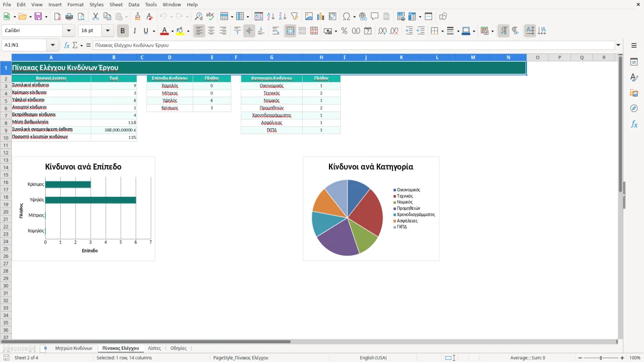Adjust the zoom slider in the status bar
This screenshot has width=644, height=362.
601,358
